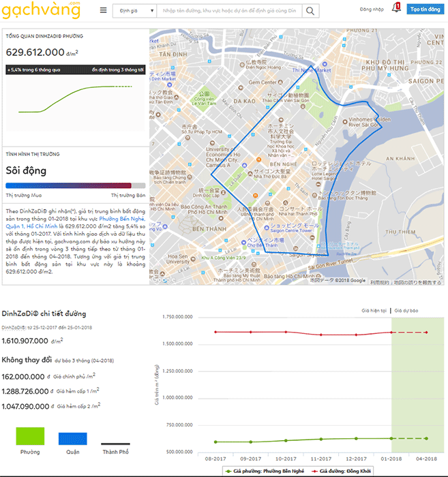Click Nhà hát Thành Phố marker
This screenshot has height=477, width=448.
pyautogui.click(x=285, y=202)
